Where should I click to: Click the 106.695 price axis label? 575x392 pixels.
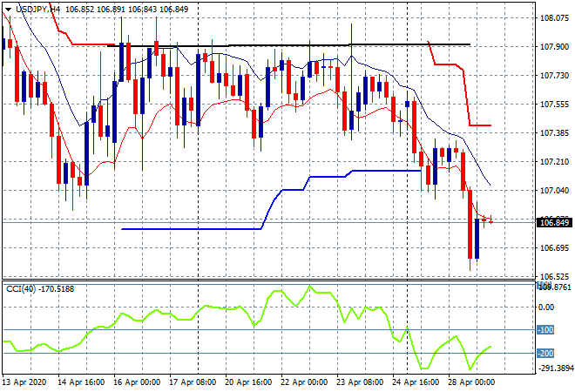(x=554, y=248)
